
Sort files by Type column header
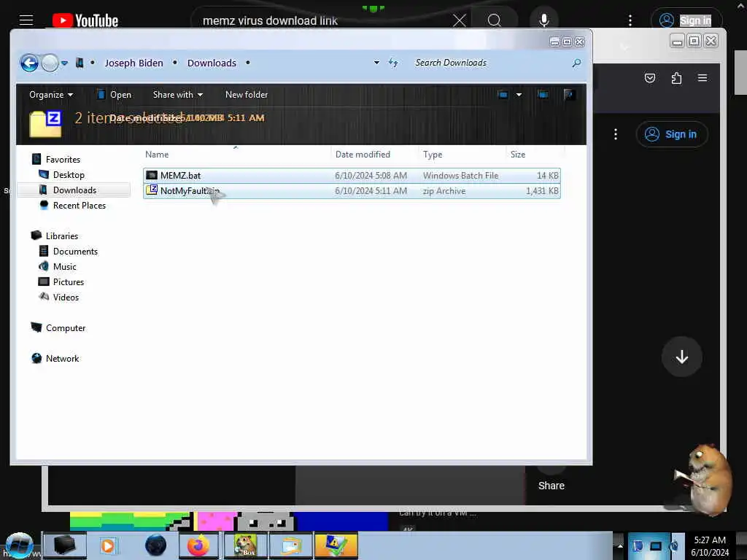coord(432,155)
